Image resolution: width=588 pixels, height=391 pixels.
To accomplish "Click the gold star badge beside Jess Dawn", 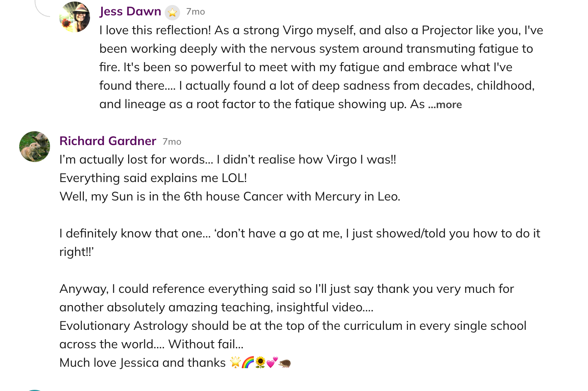I will tap(172, 13).
